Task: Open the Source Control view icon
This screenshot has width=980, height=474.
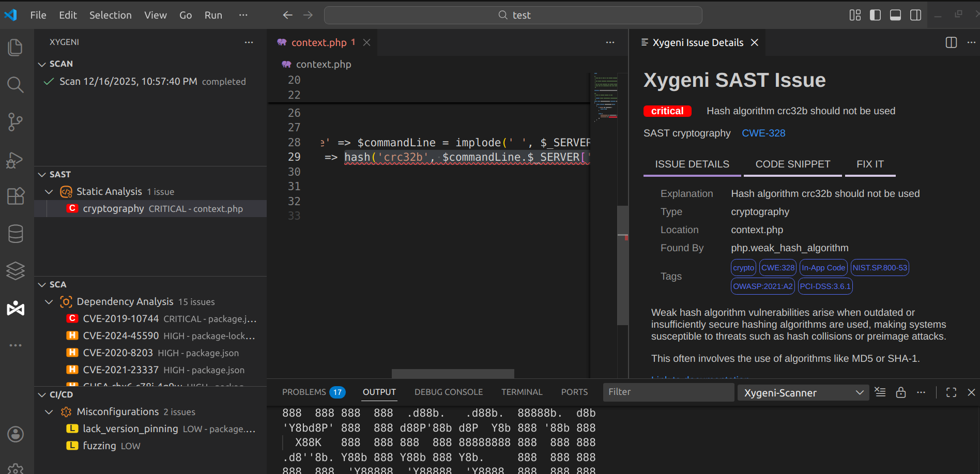Action: click(16, 122)
